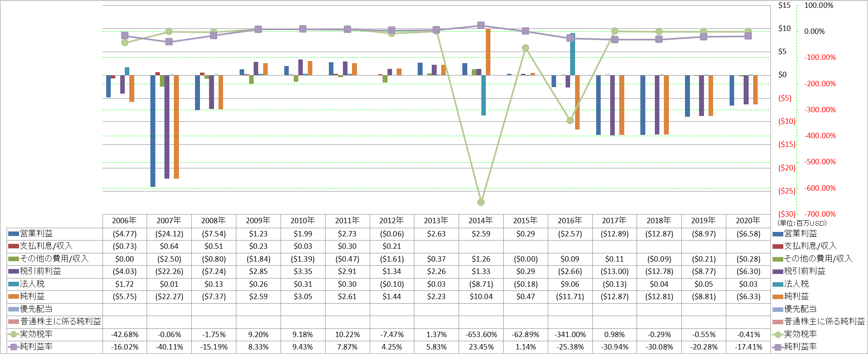Click the 純利益 legend label on right
The height and width of the screenshot is (354, 868).
point(796,296)
